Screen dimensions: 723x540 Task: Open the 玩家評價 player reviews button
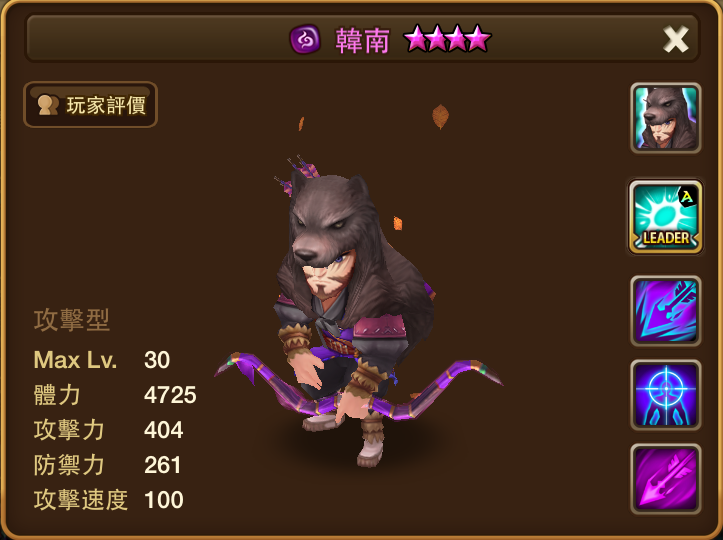click(x=90, y=105)
